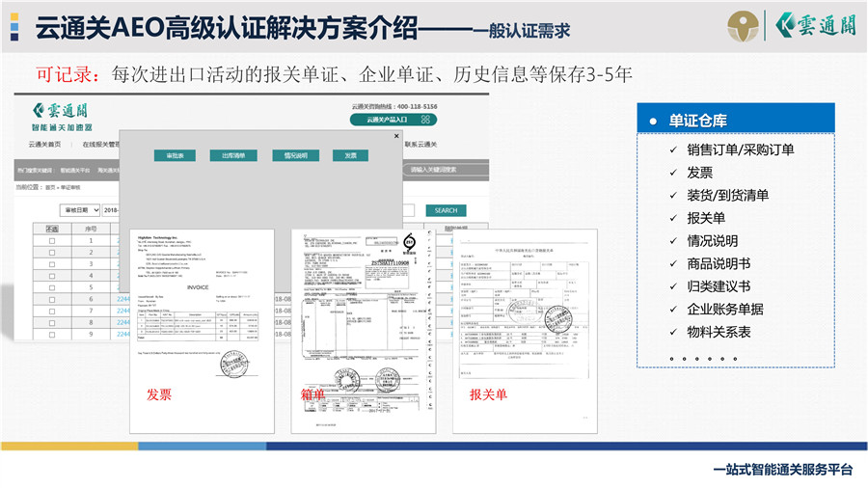Open the packing list thumbnail labeled 箱单
The height and width of the screenshot is (488, 868).
pyautogui.click(x=364, y=331)
